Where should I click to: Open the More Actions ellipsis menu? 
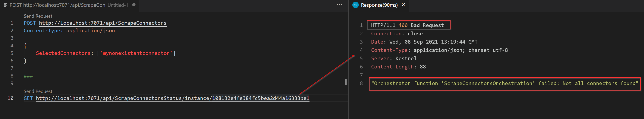(339, 5)
